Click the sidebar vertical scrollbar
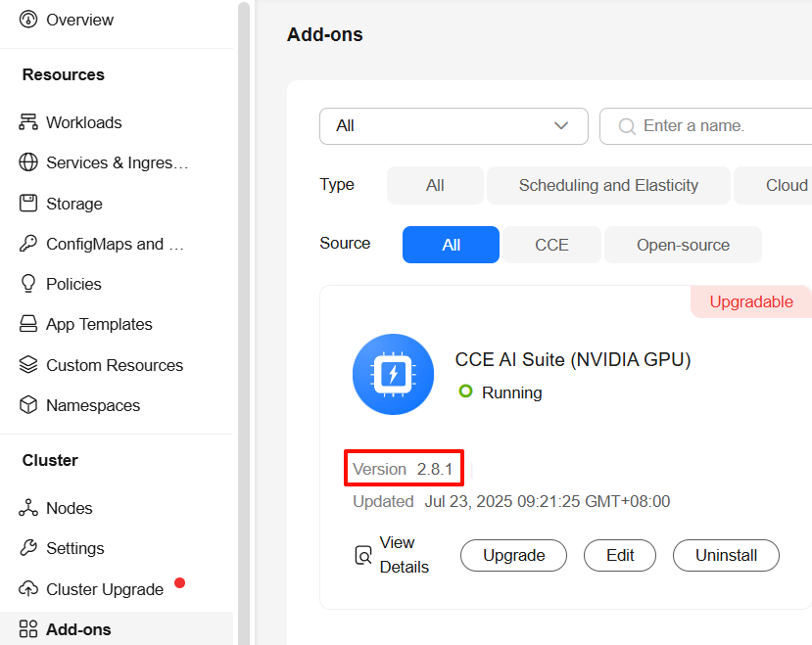This screenshot has height=645, width=812. (x=244, y=323)
